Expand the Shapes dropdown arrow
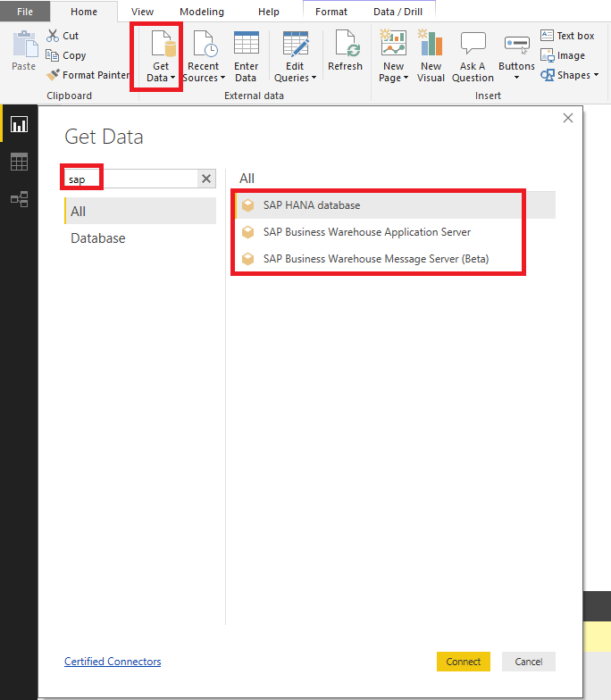 click(597, 75)
